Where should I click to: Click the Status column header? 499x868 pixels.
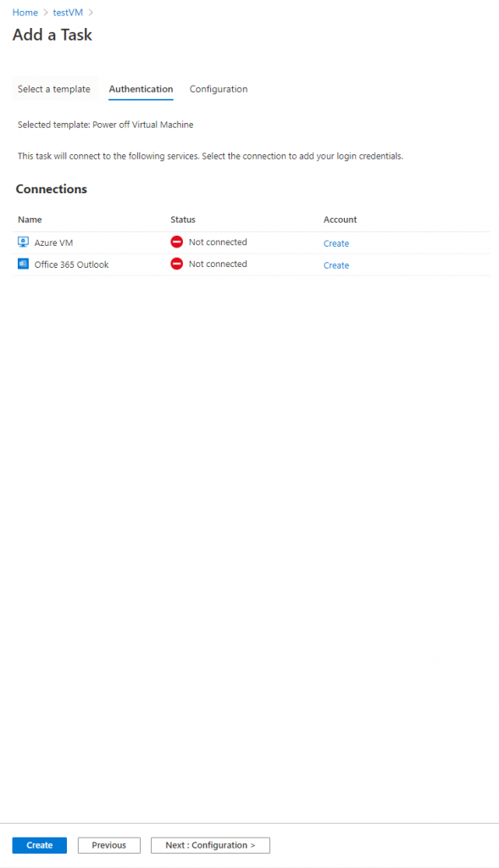click(x=183, y=220)
